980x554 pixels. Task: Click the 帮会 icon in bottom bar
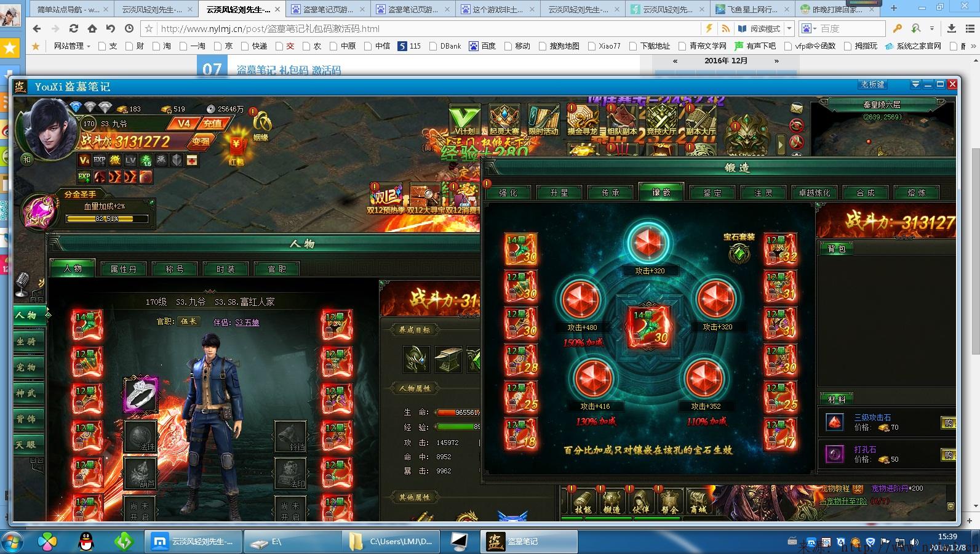(669, 502)
